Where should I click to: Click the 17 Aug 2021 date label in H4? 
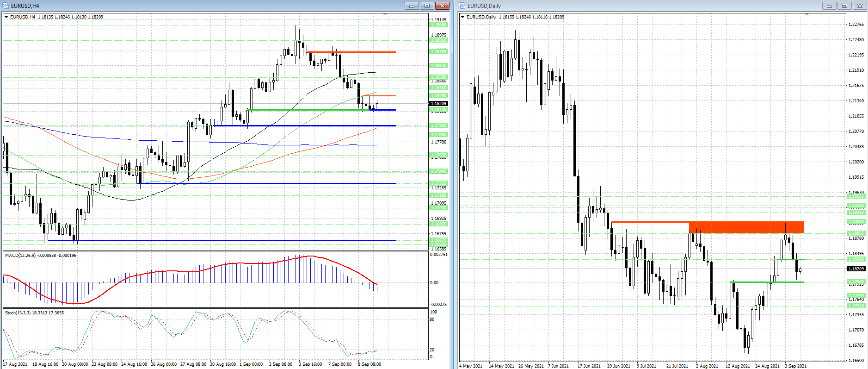(x=15, y=364)
